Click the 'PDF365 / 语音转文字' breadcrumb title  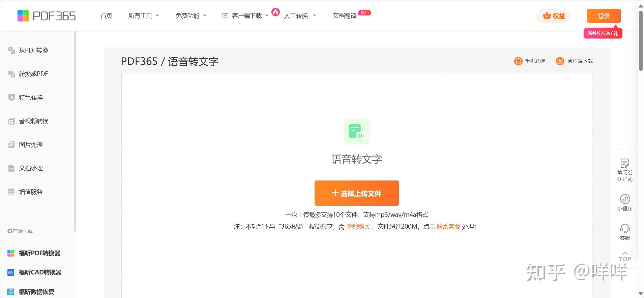[x=170, y=61]
